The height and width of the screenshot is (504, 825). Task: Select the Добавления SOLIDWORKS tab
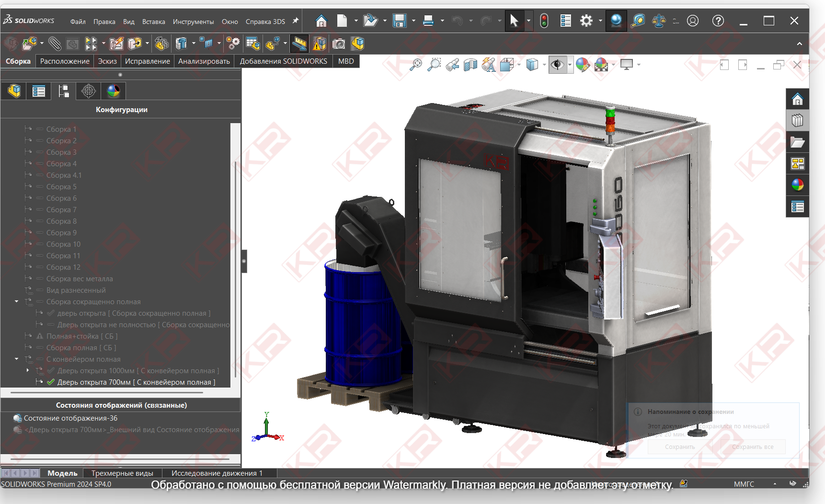coord(283,61)
